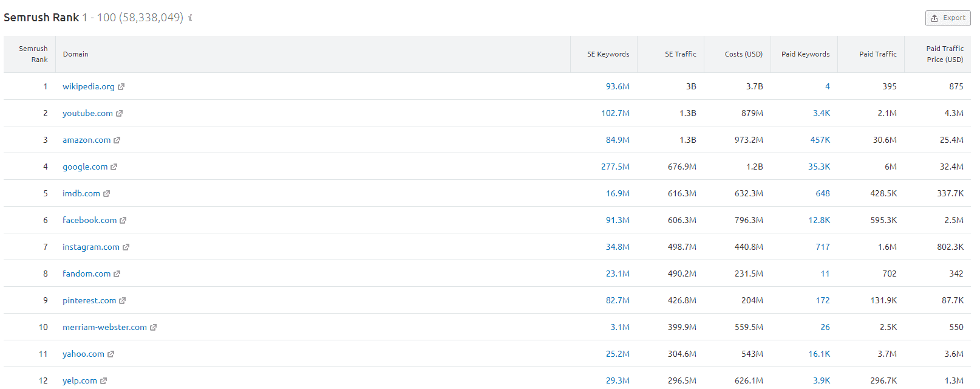Open the wikipedia.org domain link
Image resolution: width=980 pixels, height=389 pixels.
tap(89, 86)
